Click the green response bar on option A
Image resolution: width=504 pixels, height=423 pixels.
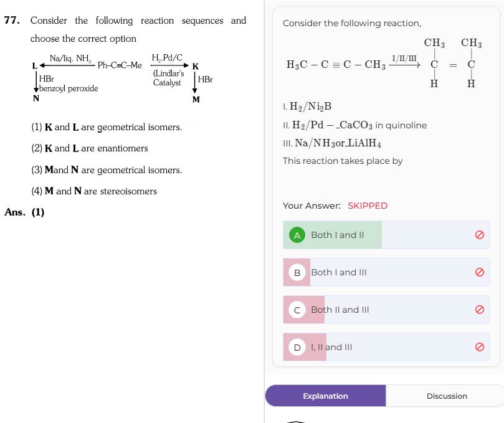click(x=332, y=235)
